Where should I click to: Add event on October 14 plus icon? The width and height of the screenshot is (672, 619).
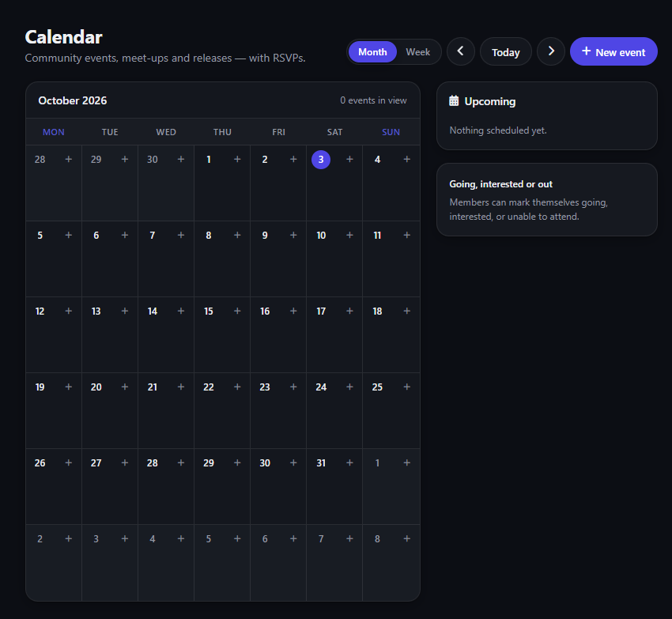(181, 311)
